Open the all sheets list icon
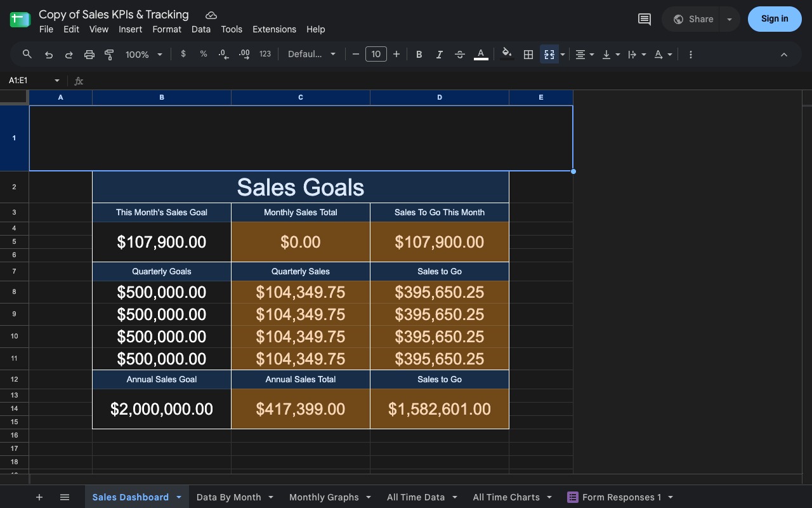Screen dimensions: 812x508 (65, 497)
